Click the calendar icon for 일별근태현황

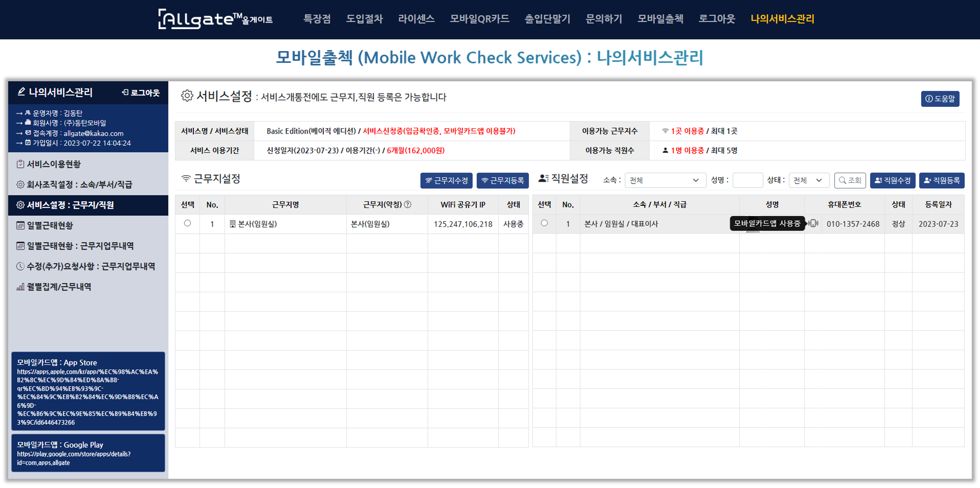click(x=20, y=226)
